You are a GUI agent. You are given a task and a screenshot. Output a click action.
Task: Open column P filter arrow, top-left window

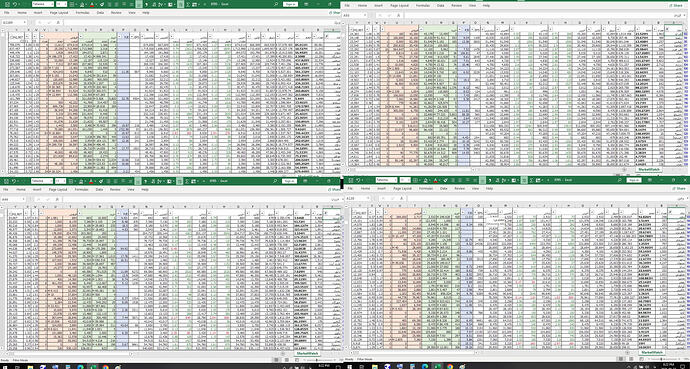119,37
